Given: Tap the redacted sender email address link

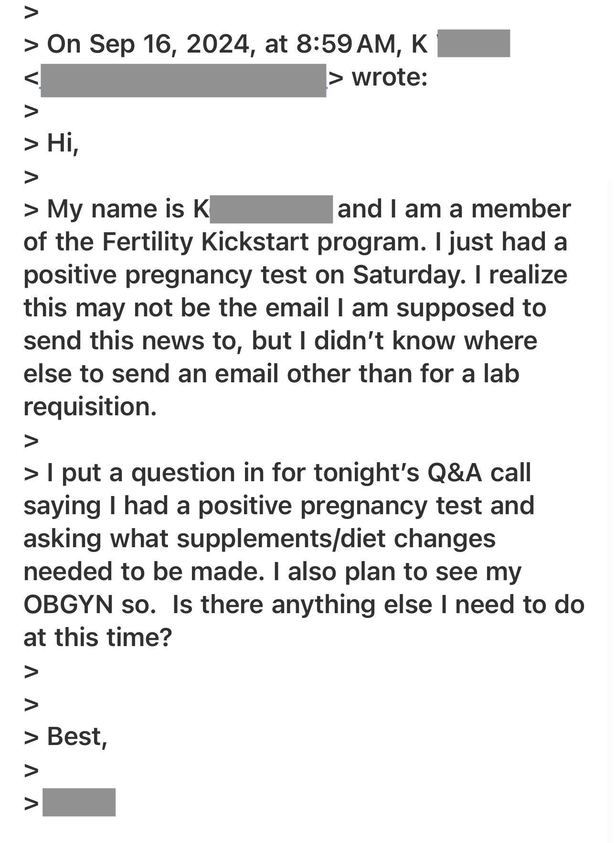Looking at the screenshot, I should point(183,80).
